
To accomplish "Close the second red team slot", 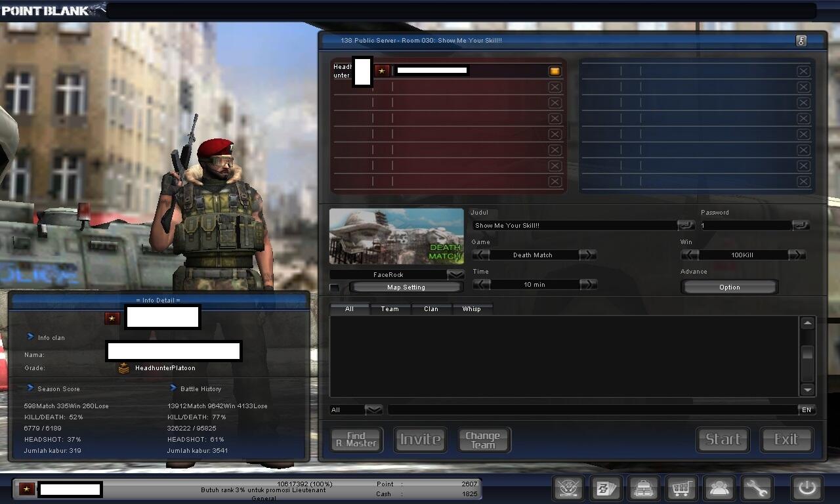I will [x=555, y=87].
